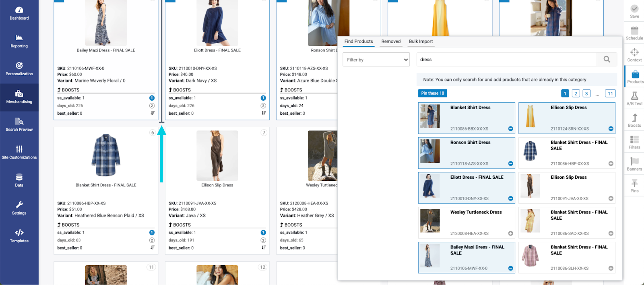The width and height of the screenshot is (644, 285).
Task: Switch to Bulk Import tab
Action: (421, 41)
